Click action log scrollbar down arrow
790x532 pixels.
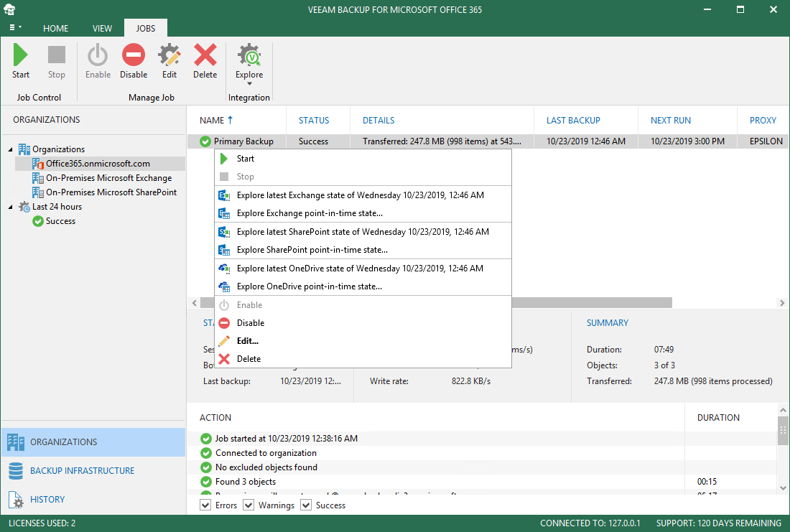coord(782,487)
